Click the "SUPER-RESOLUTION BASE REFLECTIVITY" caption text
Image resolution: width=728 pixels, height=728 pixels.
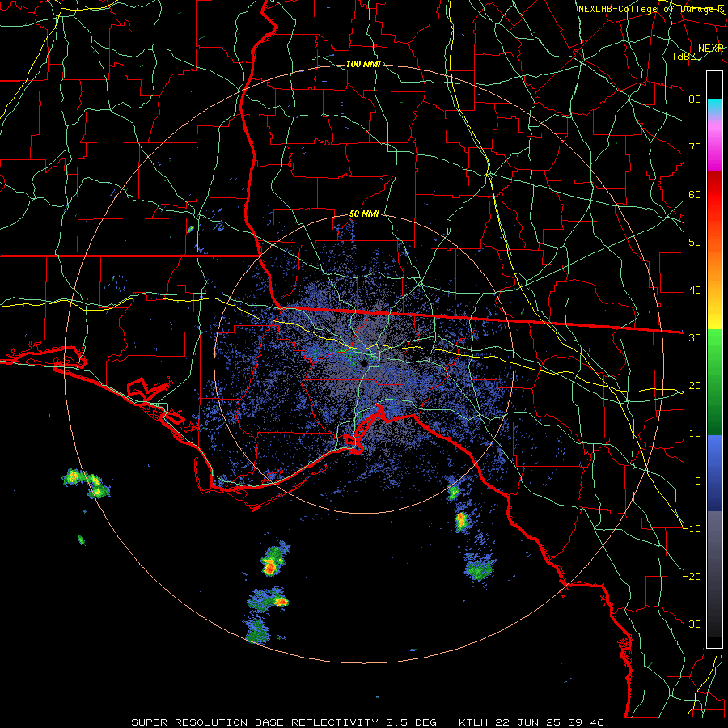coord(255,722)
